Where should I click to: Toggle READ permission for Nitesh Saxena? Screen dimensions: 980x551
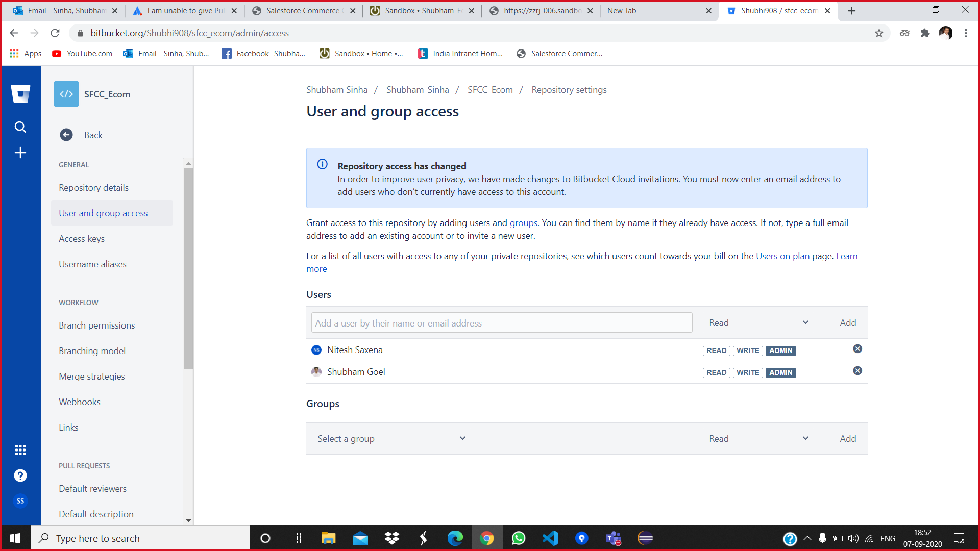[x=716, y=350]
